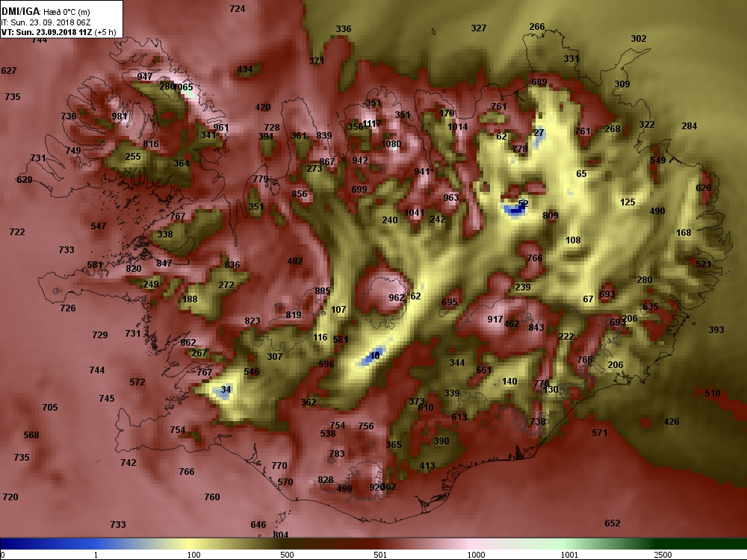Image resolution: width=747 pixels, height=560 pixels.
Task: Click the map value 1065
Action: (x=184, y=87)
